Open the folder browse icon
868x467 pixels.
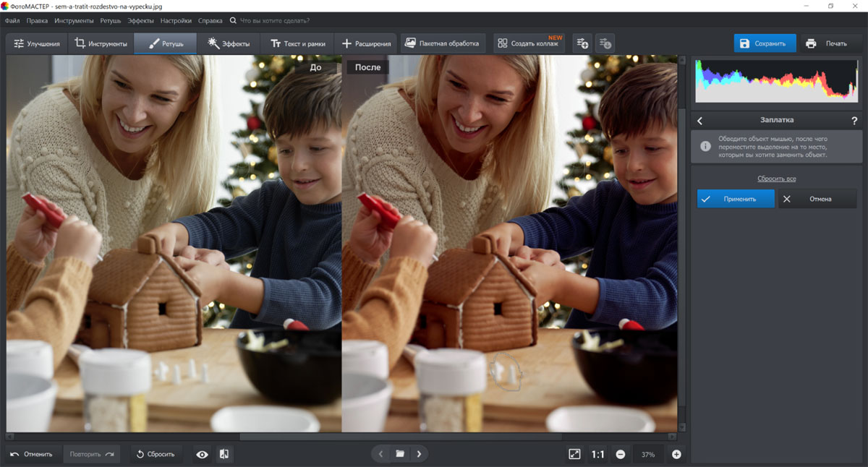400,454
